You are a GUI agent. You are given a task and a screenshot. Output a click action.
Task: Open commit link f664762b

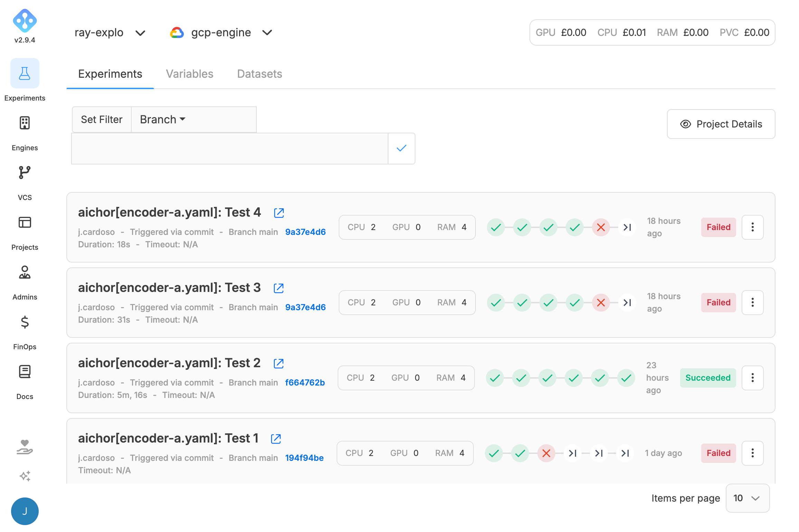[x=305, y=383]
